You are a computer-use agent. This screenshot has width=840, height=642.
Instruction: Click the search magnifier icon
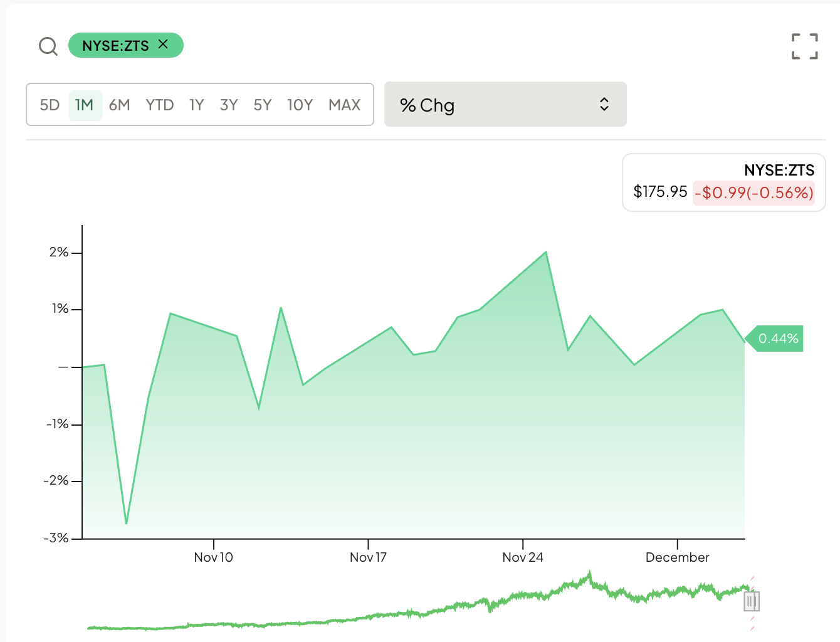tap(48, 46)
